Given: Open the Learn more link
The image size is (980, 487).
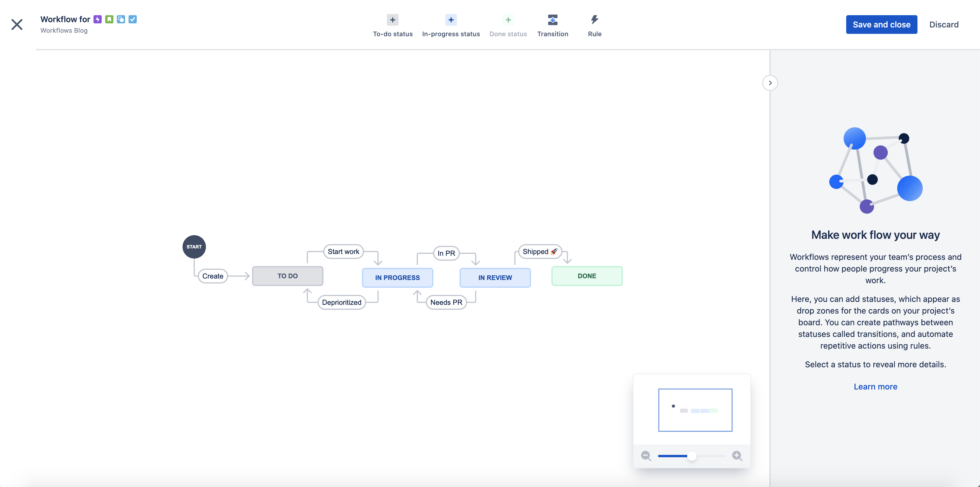Looking at the screenshot, I should click(875, 387).
